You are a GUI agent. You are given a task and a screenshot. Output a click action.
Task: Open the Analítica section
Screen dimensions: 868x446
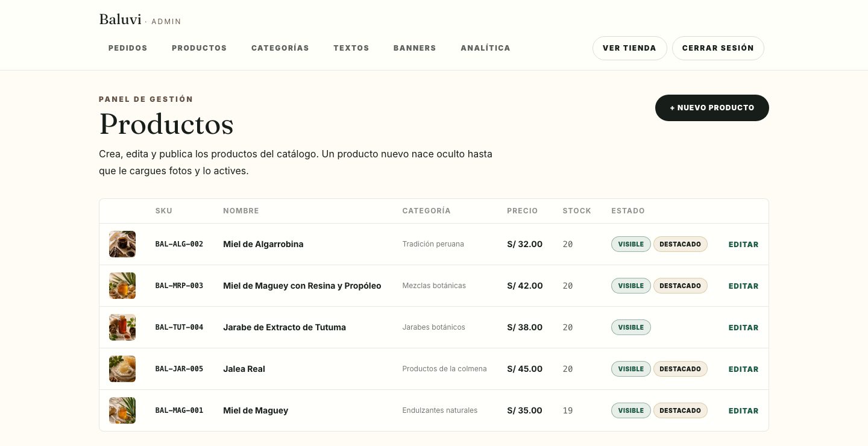485,48
